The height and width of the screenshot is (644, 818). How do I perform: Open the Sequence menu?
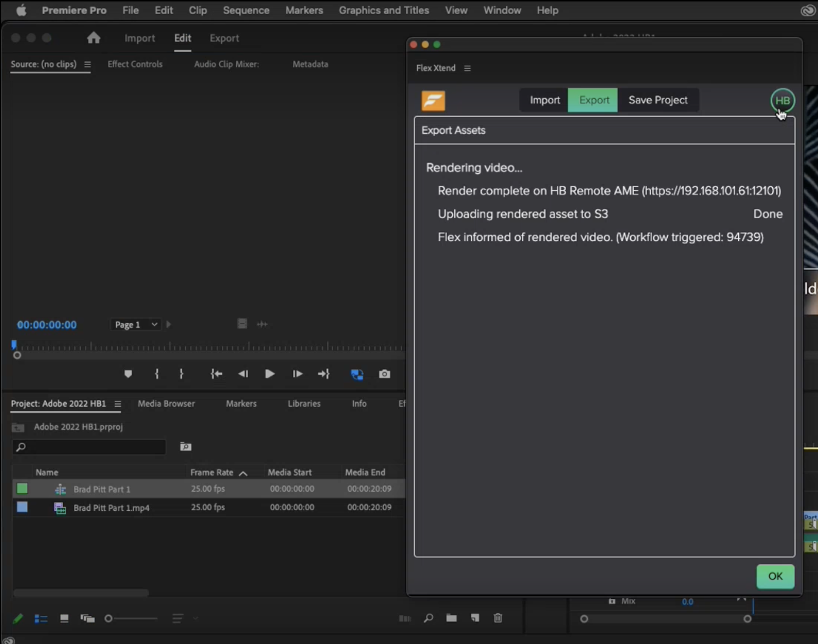tap(246, 10)
